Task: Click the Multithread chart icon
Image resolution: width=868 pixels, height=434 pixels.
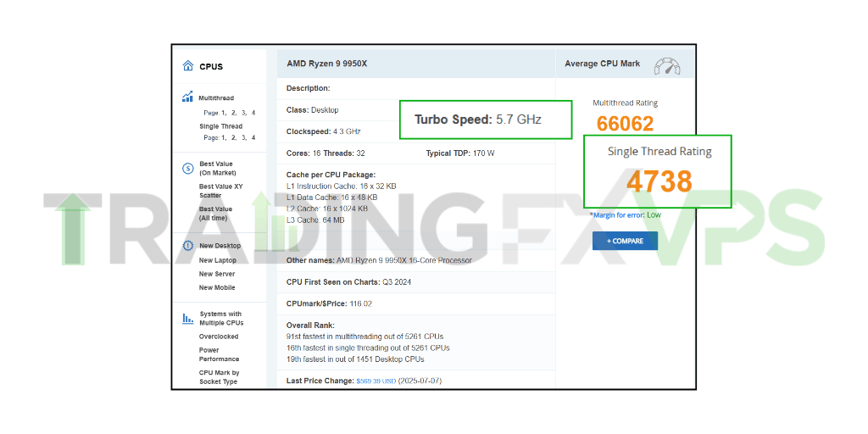Action: tap(187, 97)
